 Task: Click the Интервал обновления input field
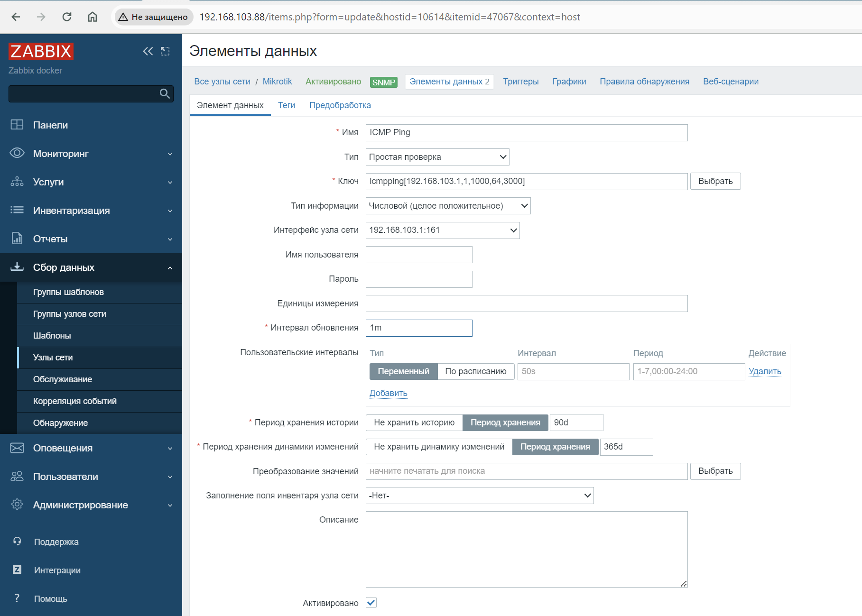[x=418, y=328]
